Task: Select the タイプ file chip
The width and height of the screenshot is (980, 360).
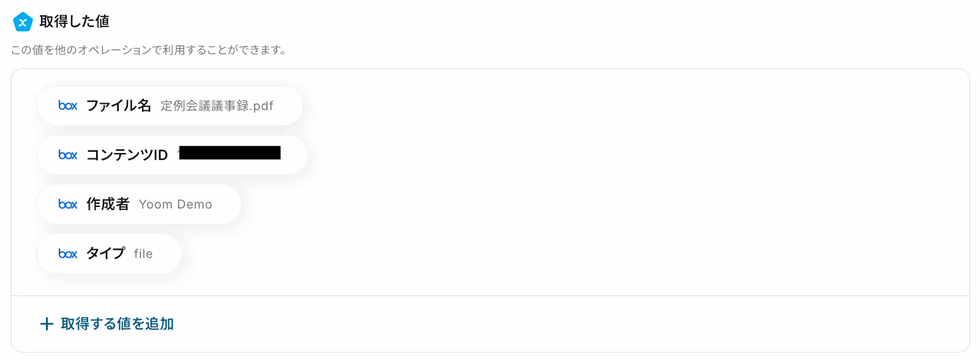Action: click(110, 253)
